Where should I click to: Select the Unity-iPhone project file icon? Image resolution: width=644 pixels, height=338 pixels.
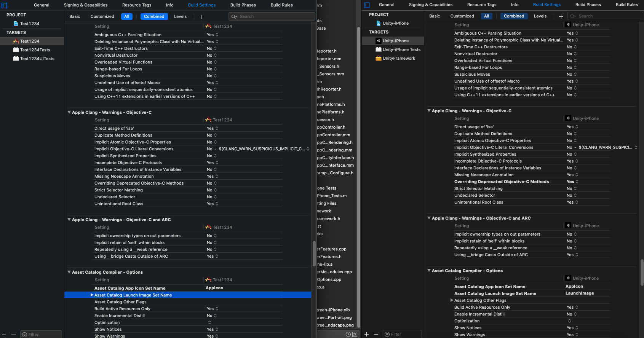[x=379, y=23]
